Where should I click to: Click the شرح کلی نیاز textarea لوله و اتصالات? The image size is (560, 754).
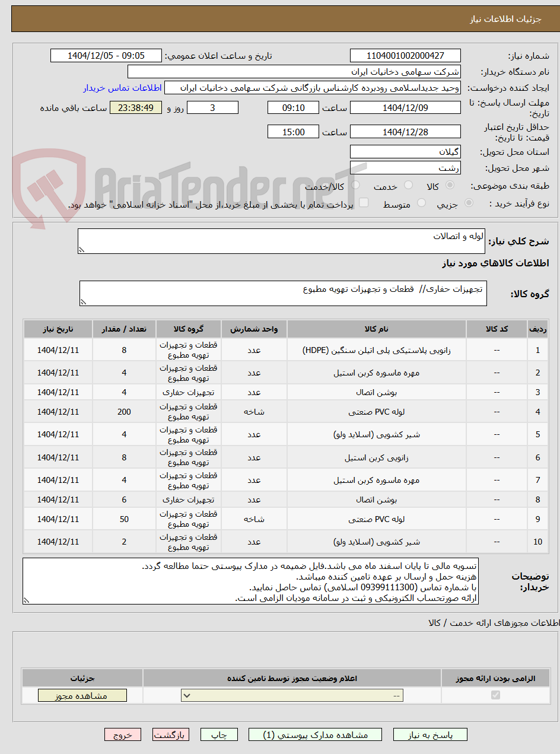282,241
